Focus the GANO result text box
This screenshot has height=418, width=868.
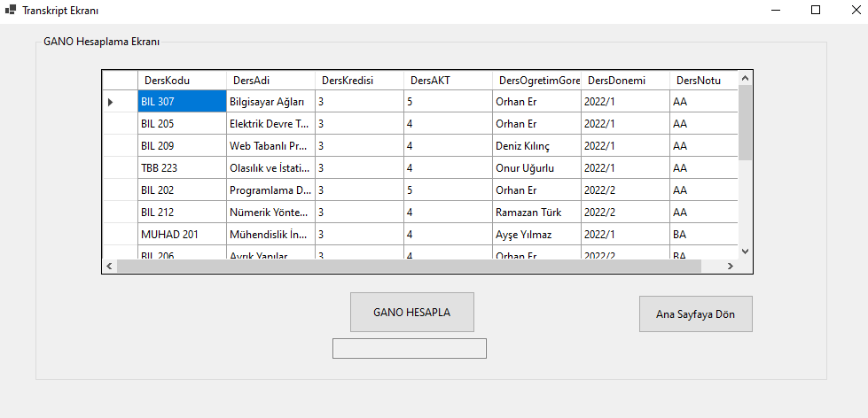pos(409,348)
